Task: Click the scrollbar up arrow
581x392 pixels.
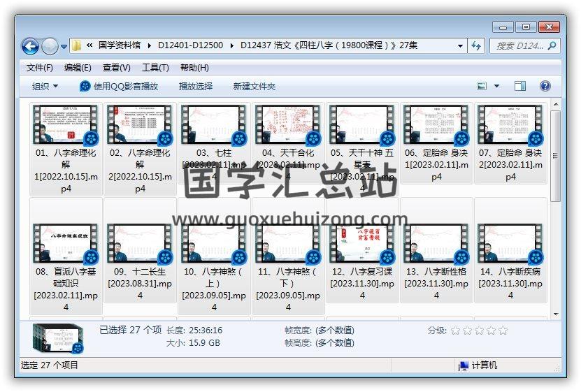Action: [x=555, y=105]
